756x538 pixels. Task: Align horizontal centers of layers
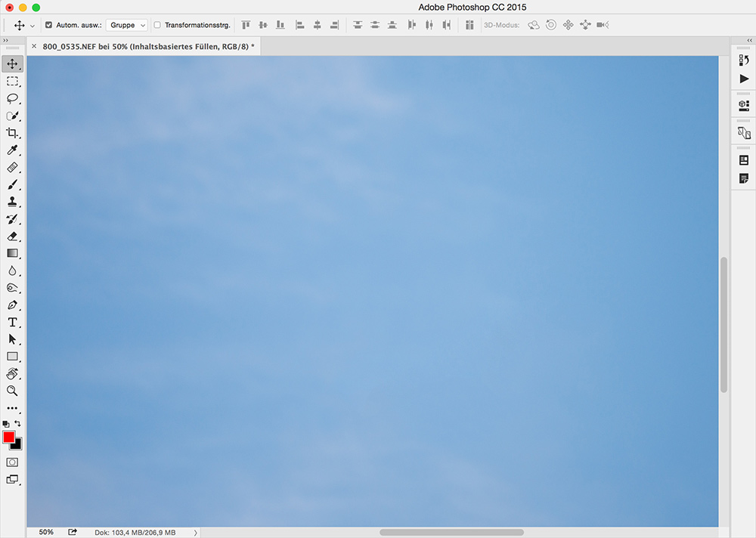click(318, 25)
